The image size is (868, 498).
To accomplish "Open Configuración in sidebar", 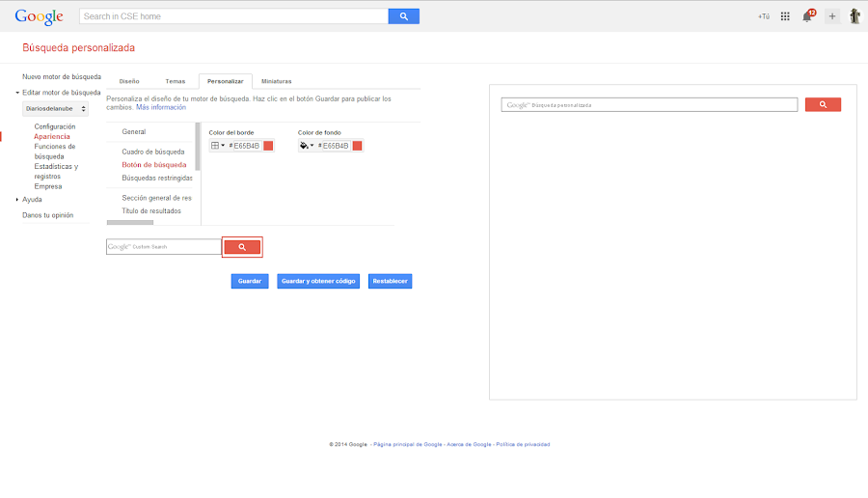I will [55, 126].
